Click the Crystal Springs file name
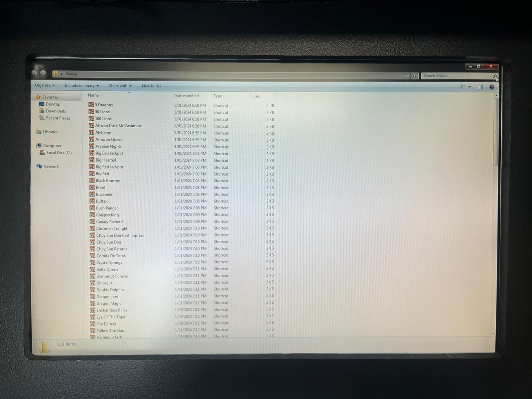This screenshot has height=399, width=532. click(x=109, y=263)
